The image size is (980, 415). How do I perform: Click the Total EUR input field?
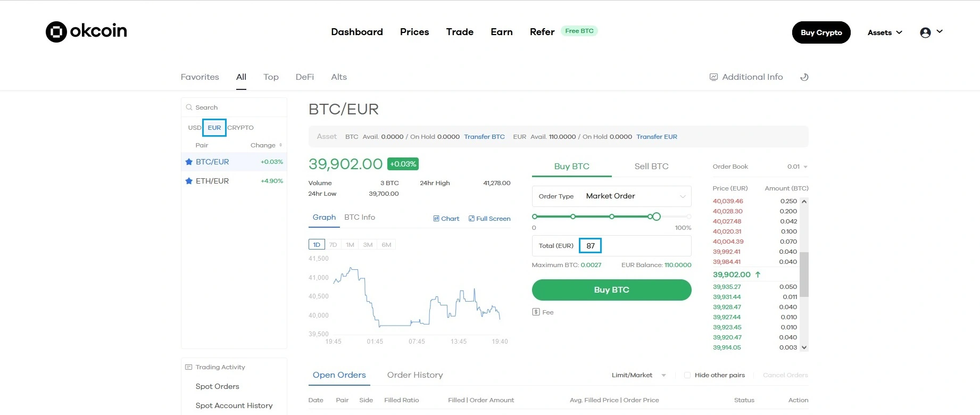[x=590, y=245]
